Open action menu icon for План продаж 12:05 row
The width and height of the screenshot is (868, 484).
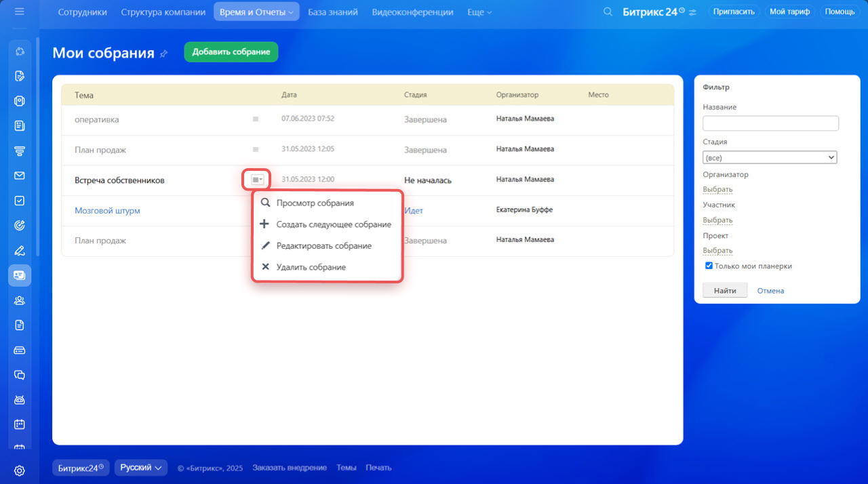[256, 150]
